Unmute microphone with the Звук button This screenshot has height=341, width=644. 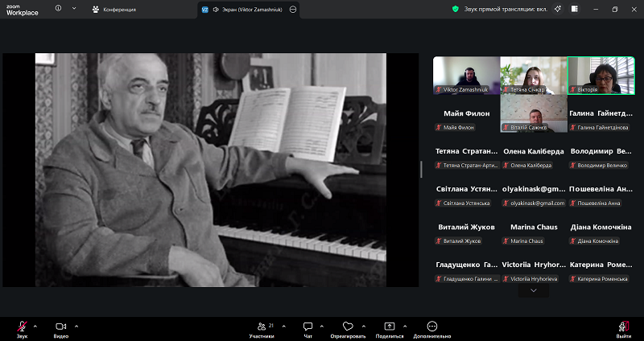22,327
